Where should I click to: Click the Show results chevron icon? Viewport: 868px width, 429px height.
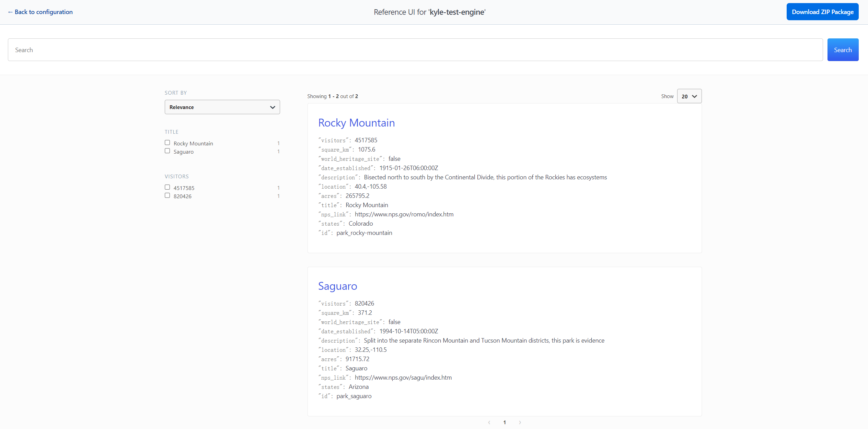(x=695, y=96)
